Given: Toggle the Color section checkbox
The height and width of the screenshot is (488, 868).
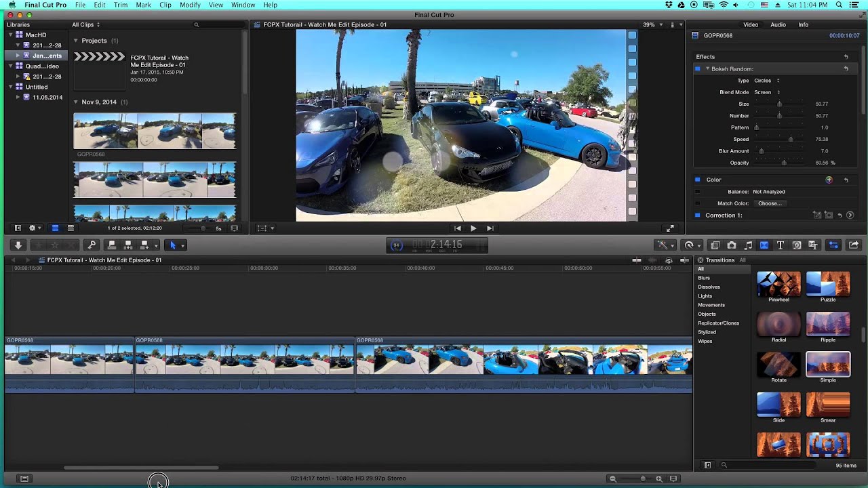Looking at the screenshot, I should click(x=697, y=180).
